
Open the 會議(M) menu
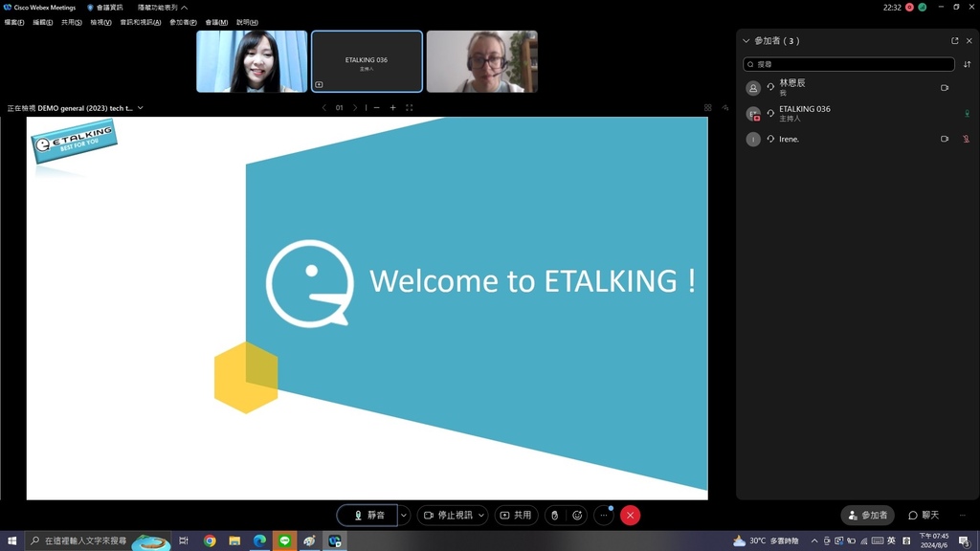click(216, 23)
